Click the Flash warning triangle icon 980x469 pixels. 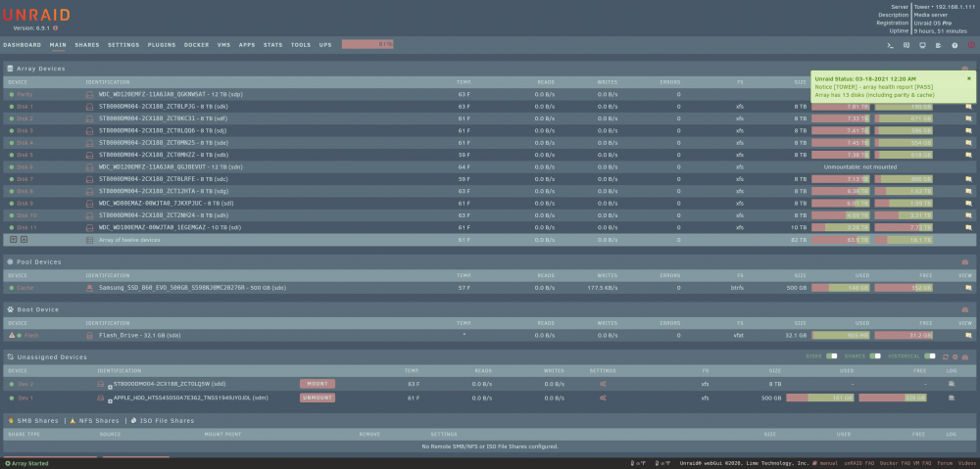pos(12,336)
